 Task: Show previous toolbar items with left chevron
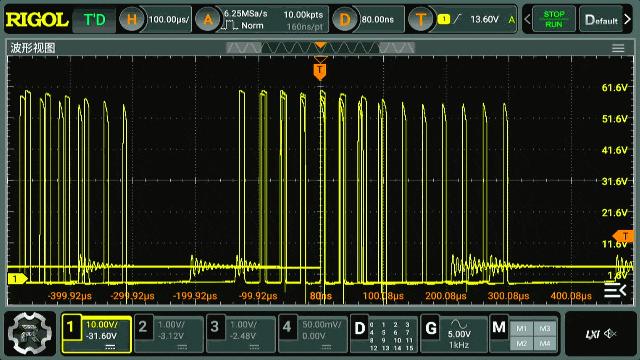[527, 19]
